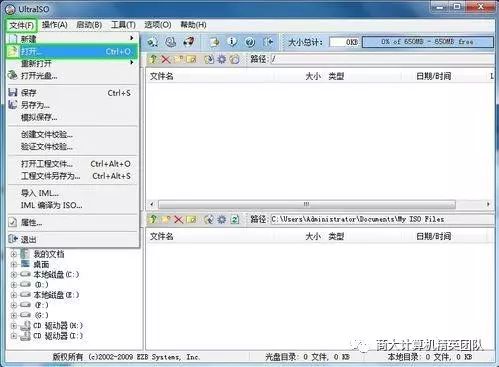Expand the (F:) drive node

[14, 305]
